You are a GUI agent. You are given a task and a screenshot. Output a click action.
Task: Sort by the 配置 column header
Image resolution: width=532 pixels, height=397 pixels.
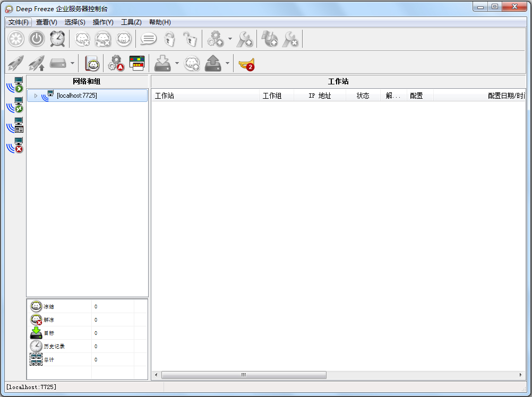pyautogui.click(x=420, y=96)
